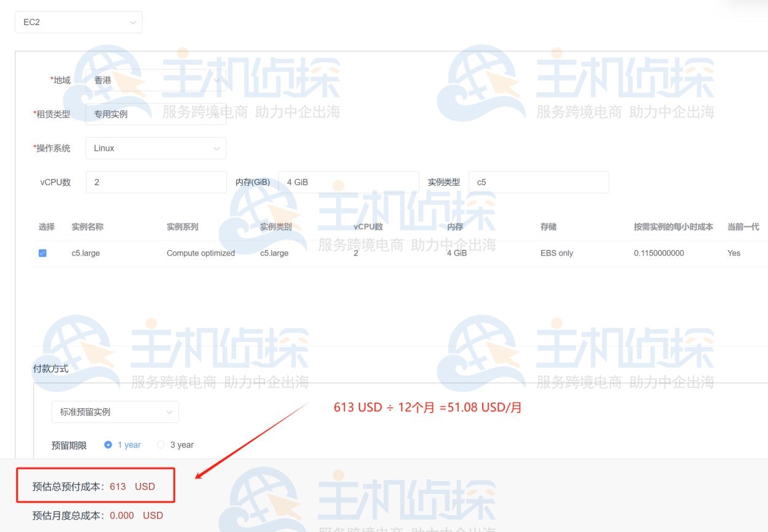
Task: Click the 存储 column header
Action: 548,227
